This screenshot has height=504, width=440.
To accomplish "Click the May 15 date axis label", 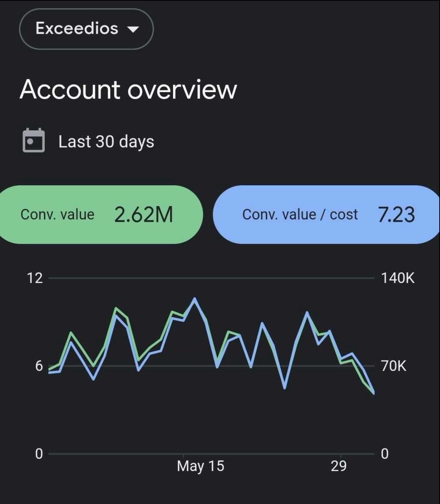I will pos(200,466).
